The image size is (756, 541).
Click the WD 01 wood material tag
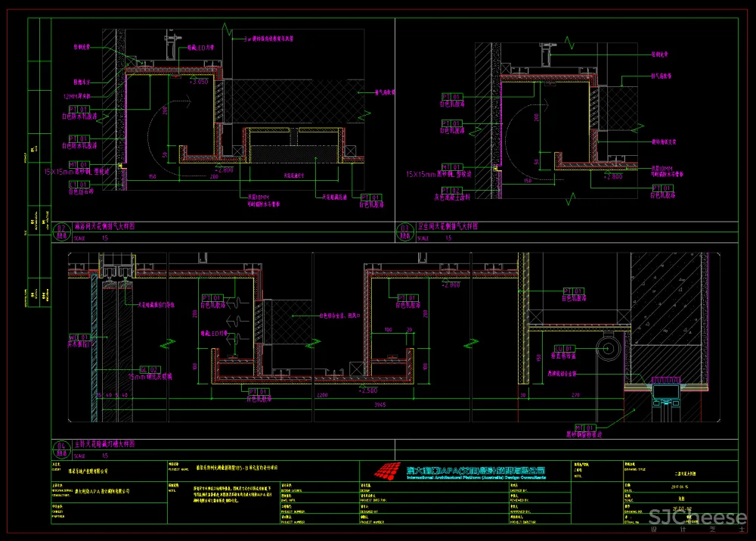[x=79, y=337]
